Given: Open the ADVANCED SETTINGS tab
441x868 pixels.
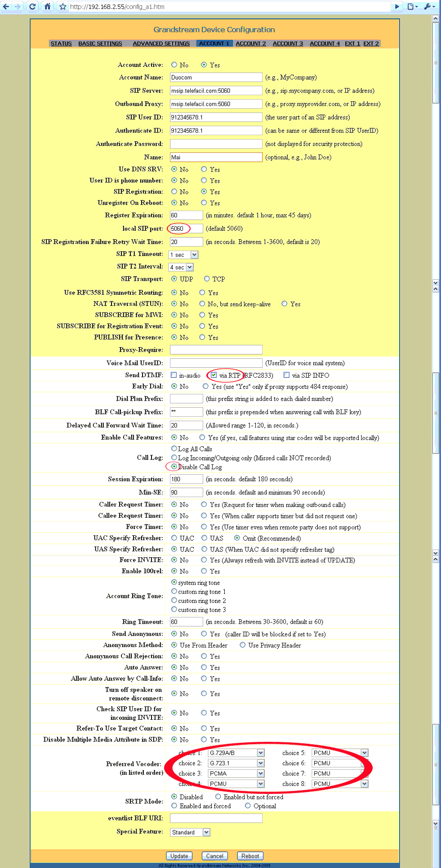Looking at the screenshot, I should pos(161,44).
